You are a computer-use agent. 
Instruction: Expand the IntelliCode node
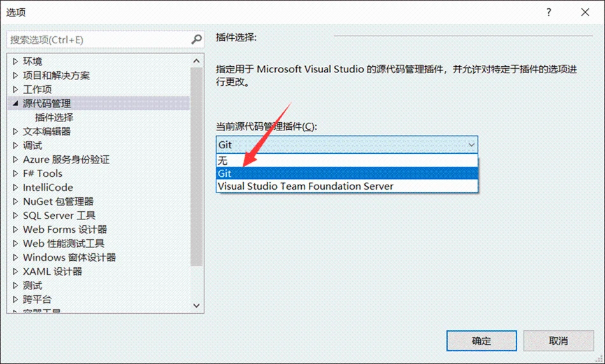click(x=15, y=187)
